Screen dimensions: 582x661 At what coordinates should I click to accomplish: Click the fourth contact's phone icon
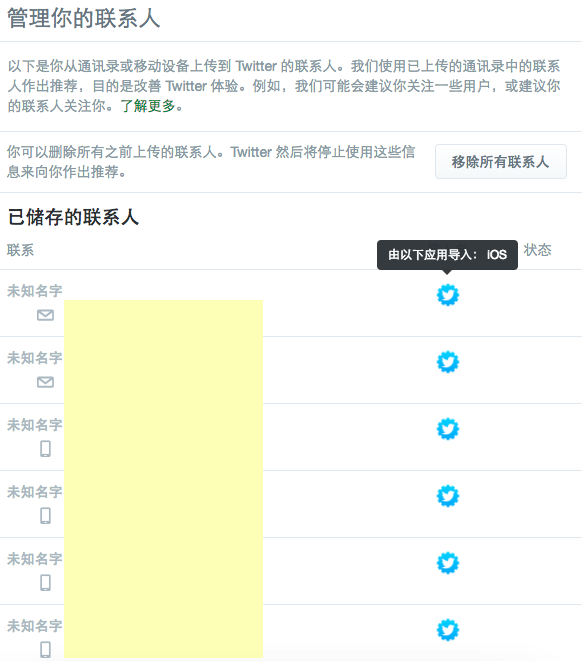click(x=46, y=516)
